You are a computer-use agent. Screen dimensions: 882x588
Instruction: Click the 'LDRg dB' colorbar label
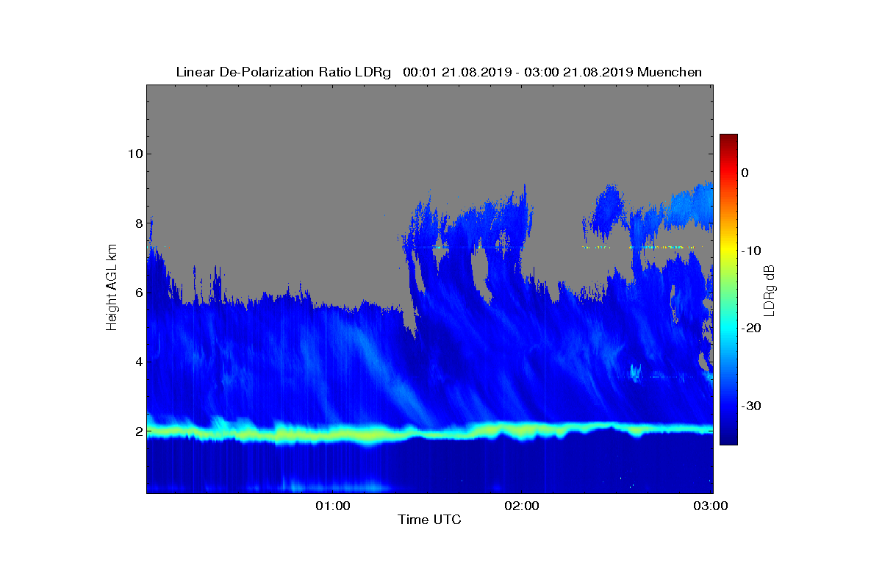(x=769, y=290)
